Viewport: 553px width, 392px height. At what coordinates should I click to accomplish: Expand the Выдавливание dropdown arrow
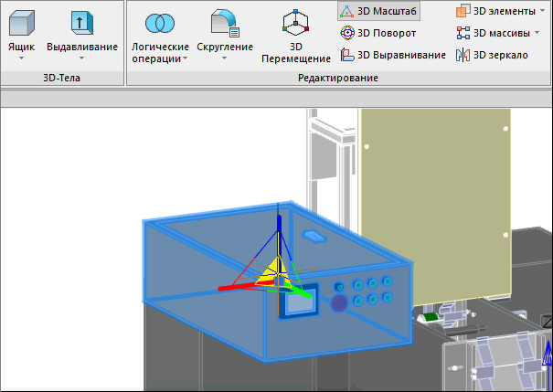(x=82, y=58)
